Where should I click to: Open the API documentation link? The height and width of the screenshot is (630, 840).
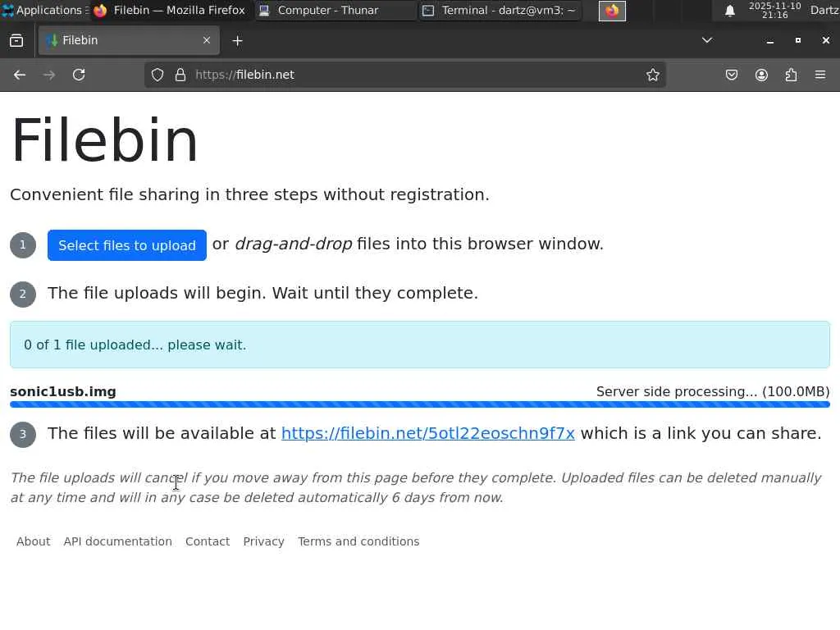(x=118, y=541)
